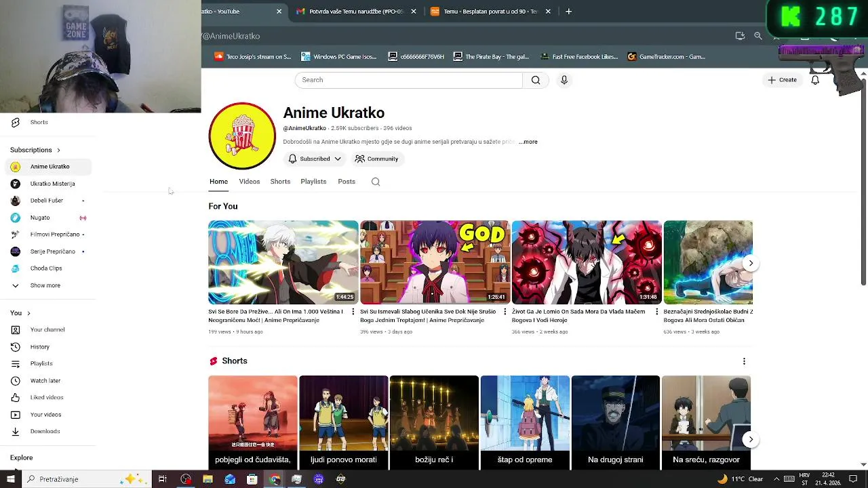Open File Explorer from taskbar
Viewport: 868px width, 488px height.
pos(208,479)
